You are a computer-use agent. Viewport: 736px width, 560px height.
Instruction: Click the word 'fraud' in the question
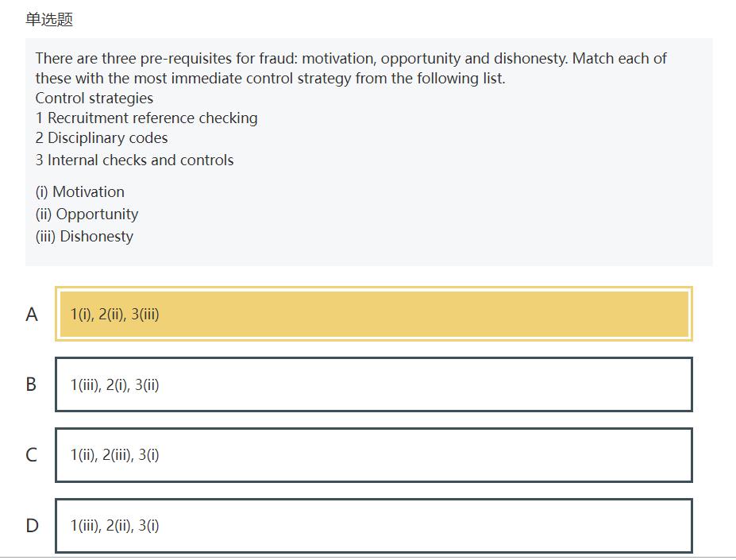(x=277, y=59)
